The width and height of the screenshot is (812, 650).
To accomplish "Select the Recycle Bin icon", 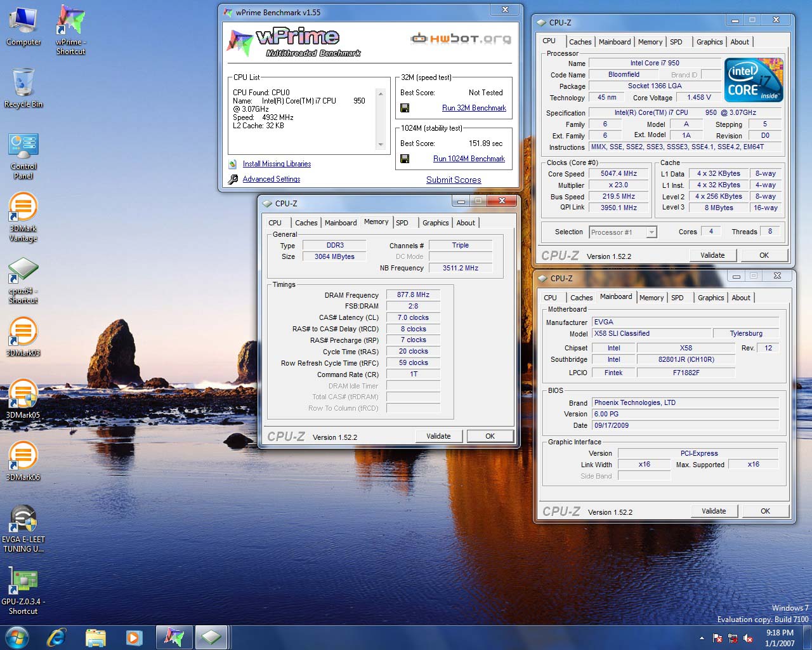I will (23, 88).
